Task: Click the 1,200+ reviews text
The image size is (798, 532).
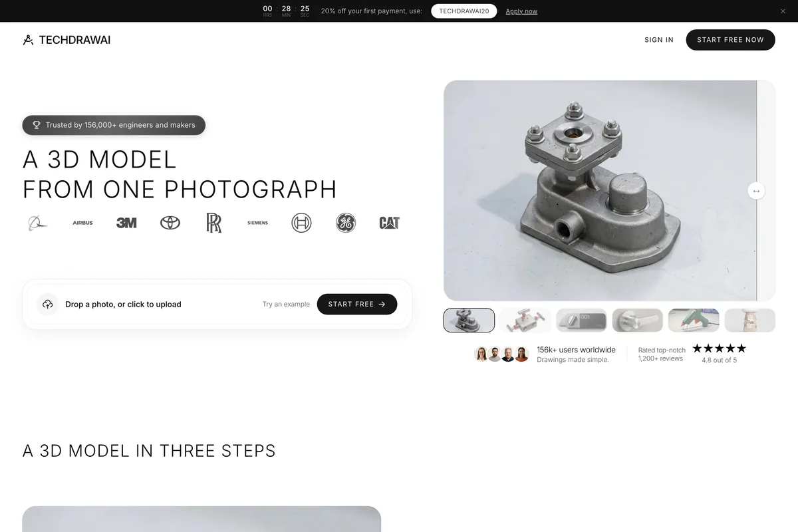Action: [660, 359]
